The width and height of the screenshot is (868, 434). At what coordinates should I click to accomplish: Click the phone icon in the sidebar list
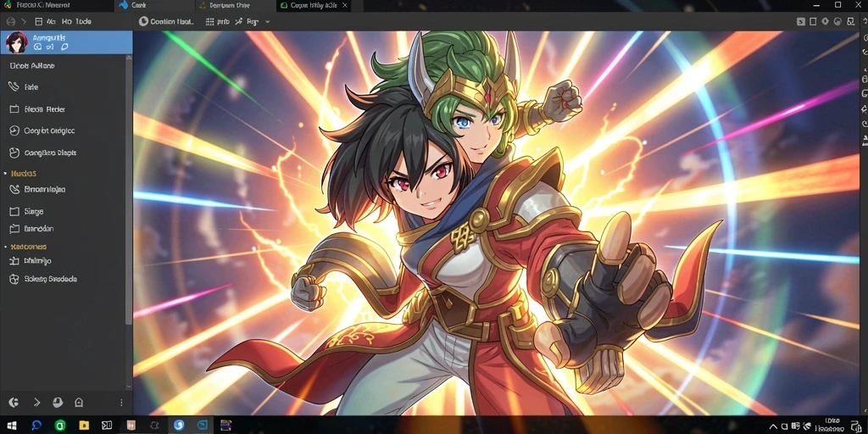[x=14, y=87]
